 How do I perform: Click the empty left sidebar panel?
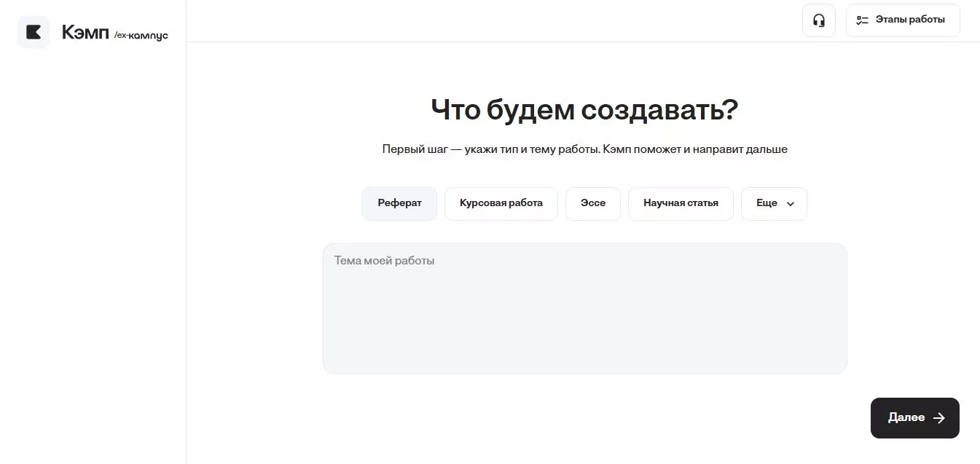[93, 255]
